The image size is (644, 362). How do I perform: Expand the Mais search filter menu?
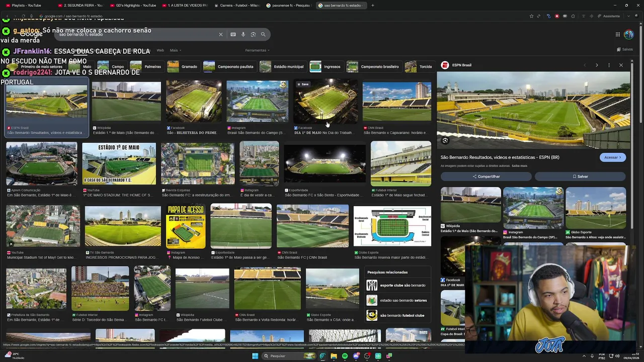(x=176, y=50)
